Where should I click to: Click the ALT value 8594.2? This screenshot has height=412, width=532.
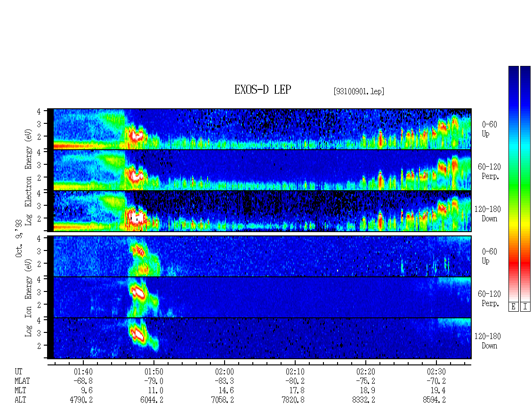click(434, 400)
